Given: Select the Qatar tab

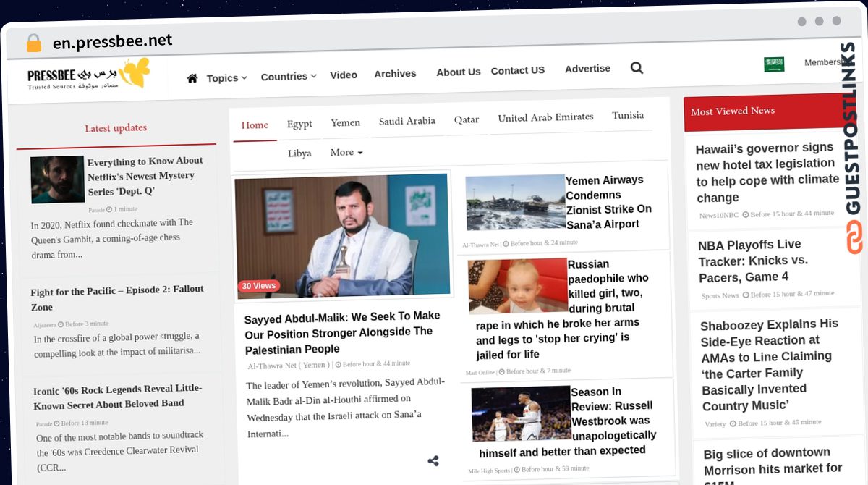Looking at the screenshot, I should [467, 119].
